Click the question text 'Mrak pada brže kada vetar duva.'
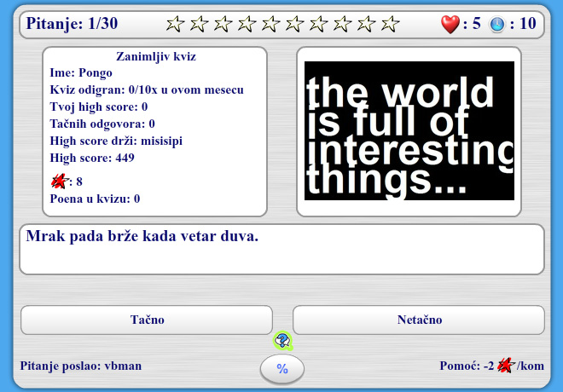Screen dimensions: 563x392 [x=142, y=236]
